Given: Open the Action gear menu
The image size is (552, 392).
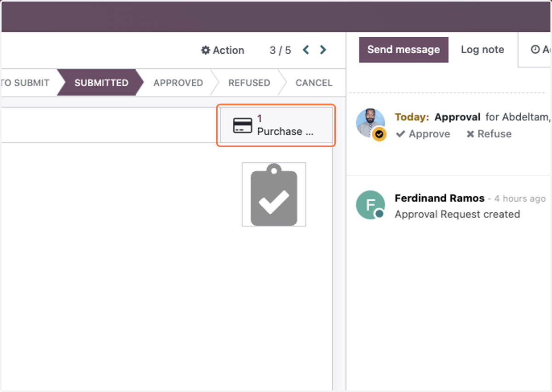Looking at the screenshot, I should click(x=223, y=50).
